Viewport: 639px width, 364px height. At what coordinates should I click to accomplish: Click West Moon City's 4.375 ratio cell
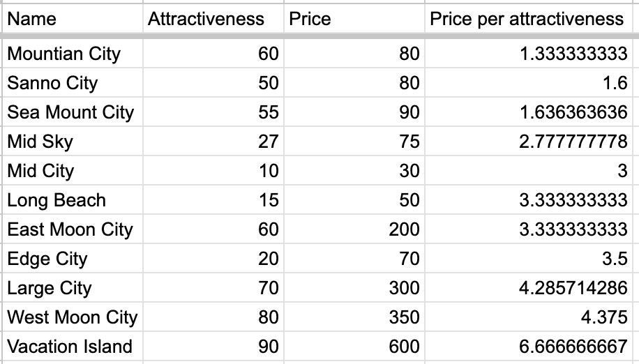coord(530,317)
